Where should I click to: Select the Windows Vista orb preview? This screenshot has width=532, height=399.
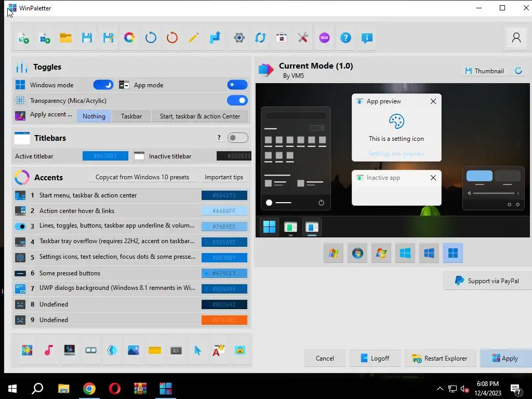(357, 253)
